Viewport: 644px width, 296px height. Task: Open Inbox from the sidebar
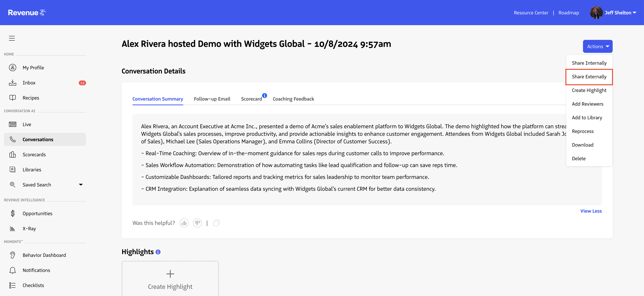[x=29, y=83]
